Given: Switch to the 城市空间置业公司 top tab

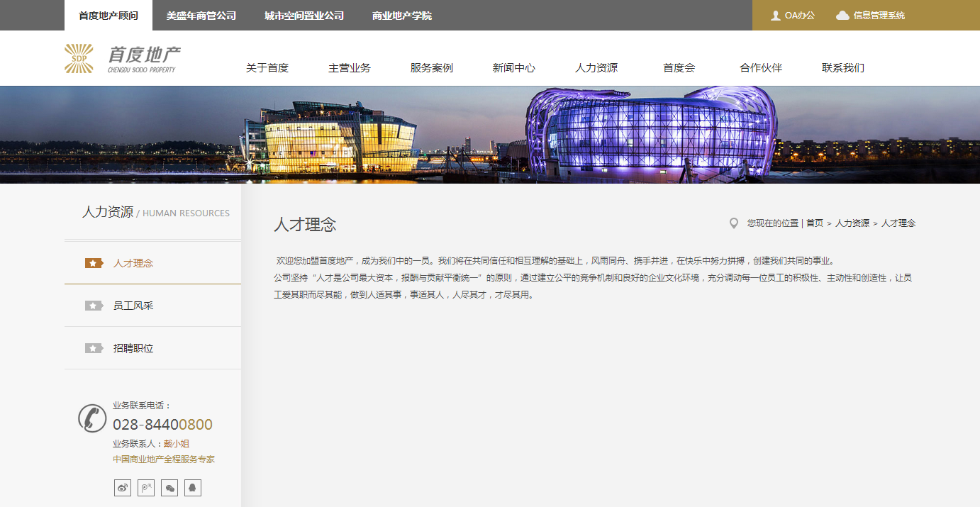Looking at the screenshot, I should point(304,16).
